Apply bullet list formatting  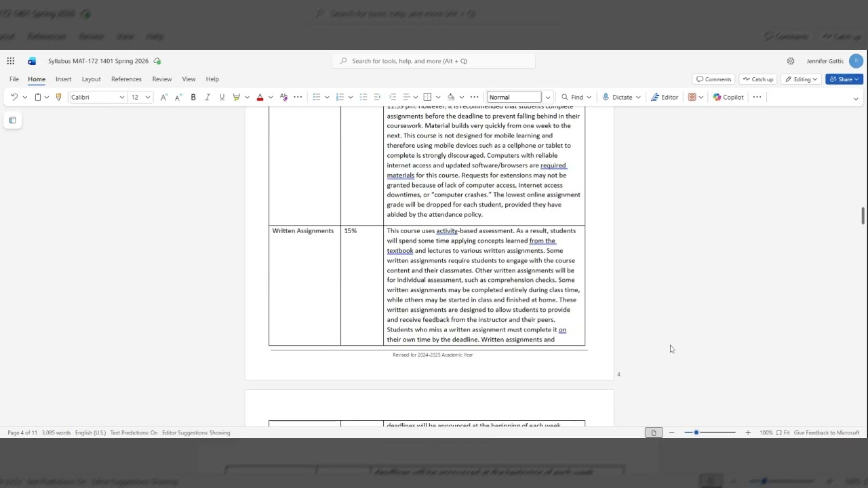(316, 97)
